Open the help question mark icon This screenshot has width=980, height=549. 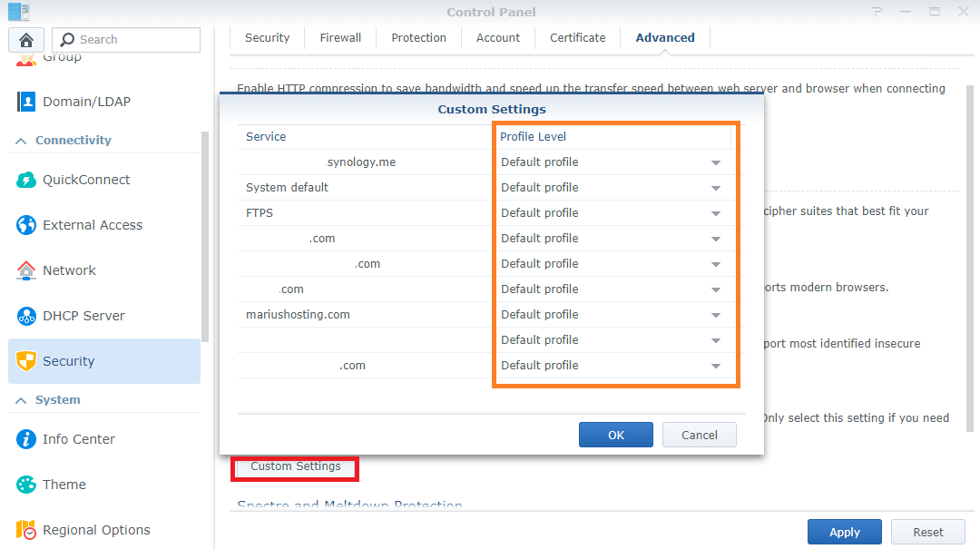[875, 12]
